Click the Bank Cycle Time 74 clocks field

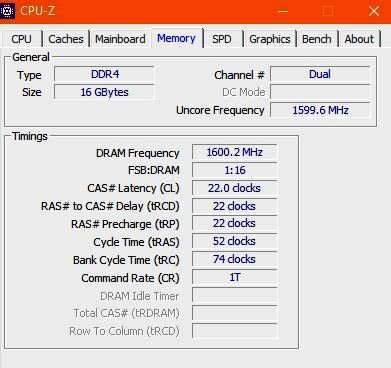(235, 259)
